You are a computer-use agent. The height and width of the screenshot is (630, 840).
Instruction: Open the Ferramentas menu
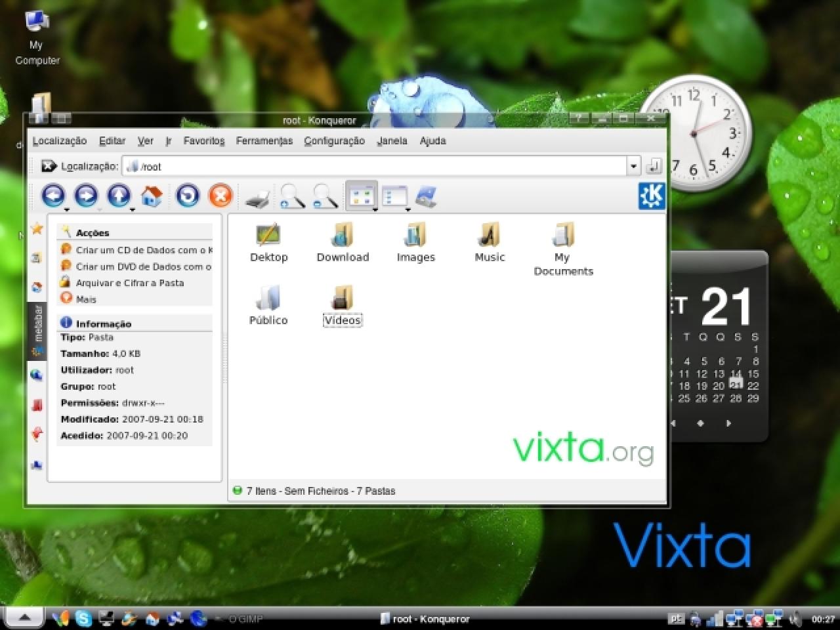[x=264, y=140]
